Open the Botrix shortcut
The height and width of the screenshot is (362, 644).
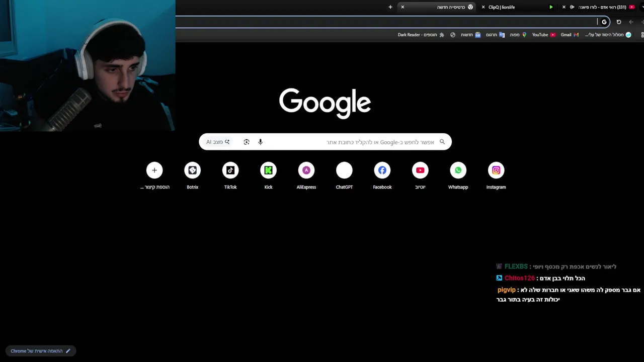click(x=192, y=176)
